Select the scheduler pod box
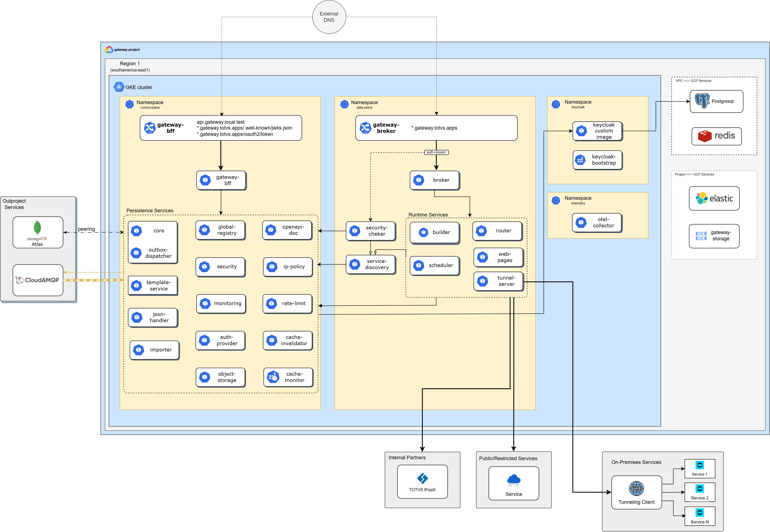The width and height of the screenshot is (770, 532). click(x=435, y=266)
